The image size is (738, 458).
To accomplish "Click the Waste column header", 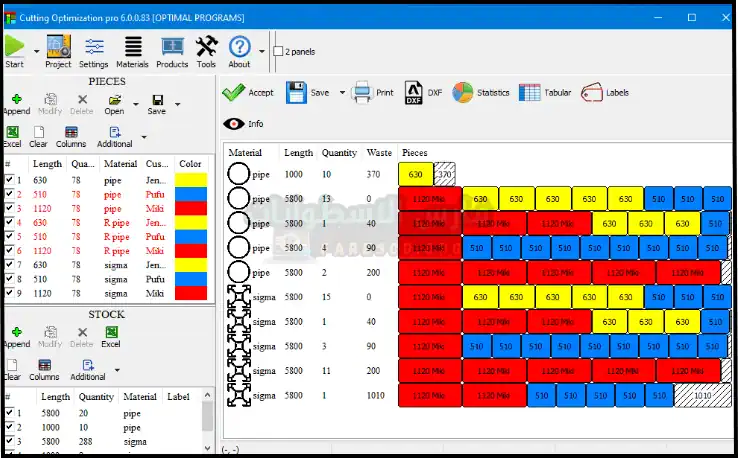I will (379, 153).
